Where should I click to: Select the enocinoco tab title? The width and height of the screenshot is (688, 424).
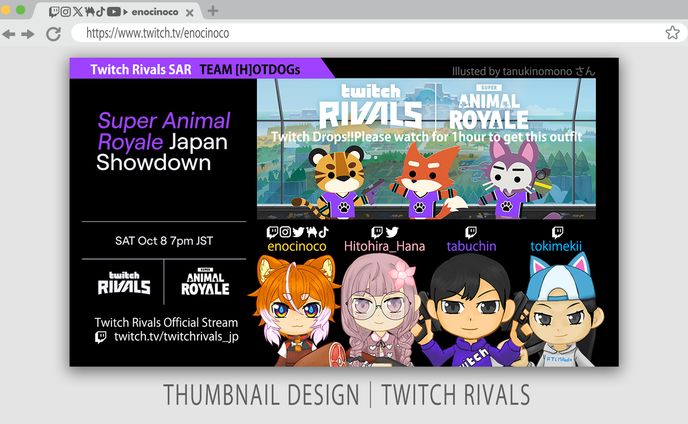click(x=155, y=12)
